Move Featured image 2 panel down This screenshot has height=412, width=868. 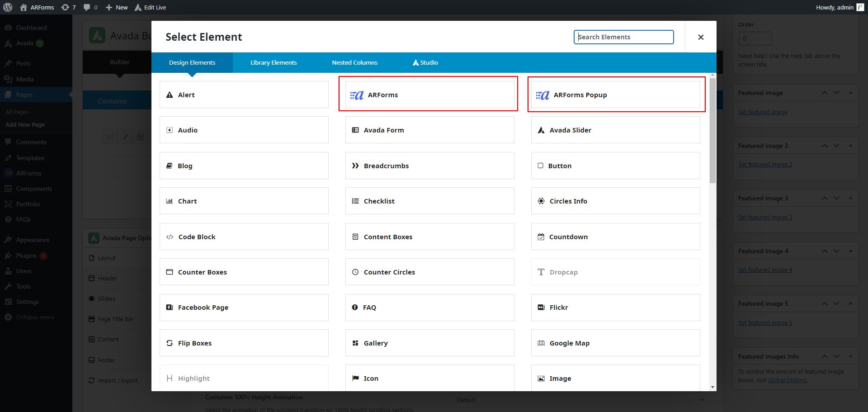point(836,146)
